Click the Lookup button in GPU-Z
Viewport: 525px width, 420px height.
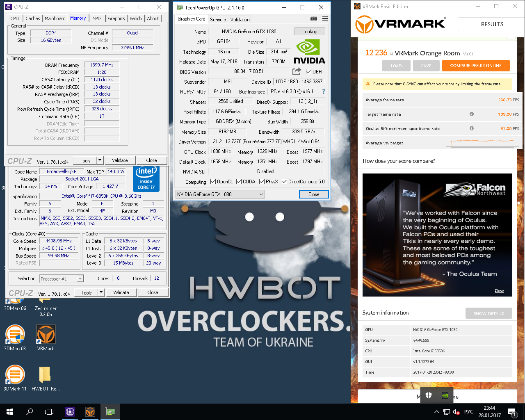[310, 32]
